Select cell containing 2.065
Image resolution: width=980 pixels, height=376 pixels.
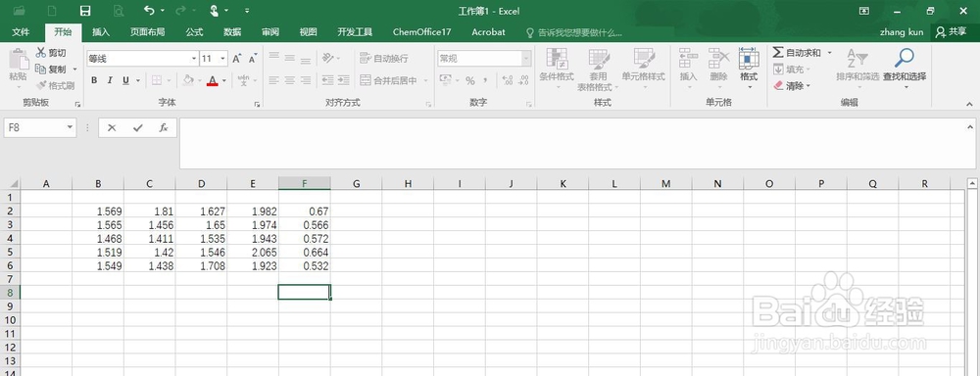[253, 253]
